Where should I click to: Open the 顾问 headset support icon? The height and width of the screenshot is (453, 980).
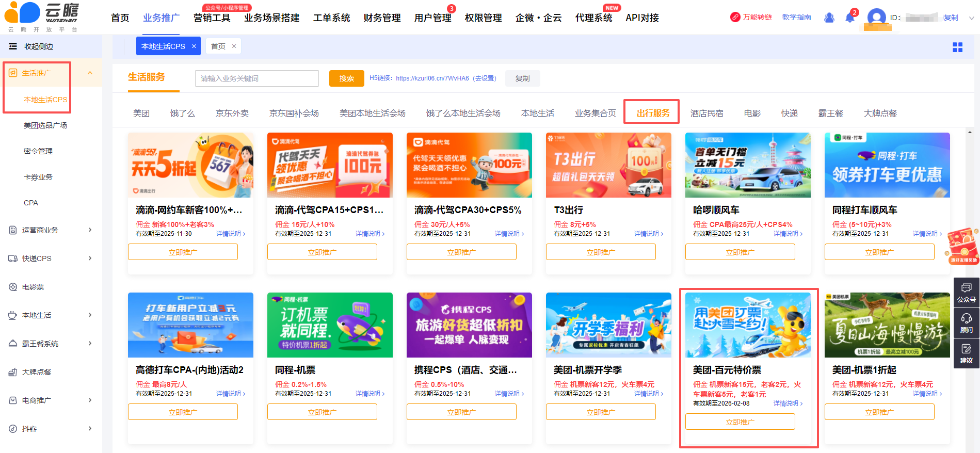click(966, 322)
